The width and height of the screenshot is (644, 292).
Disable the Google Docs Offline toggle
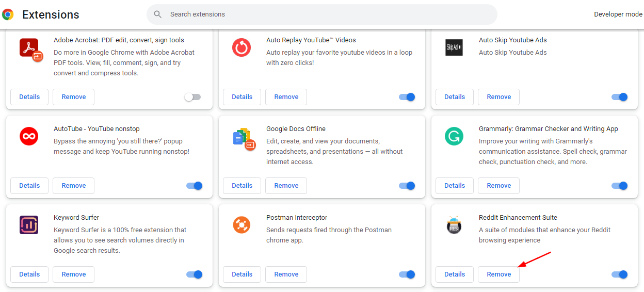pyautogui.click(x=407, y=186)
